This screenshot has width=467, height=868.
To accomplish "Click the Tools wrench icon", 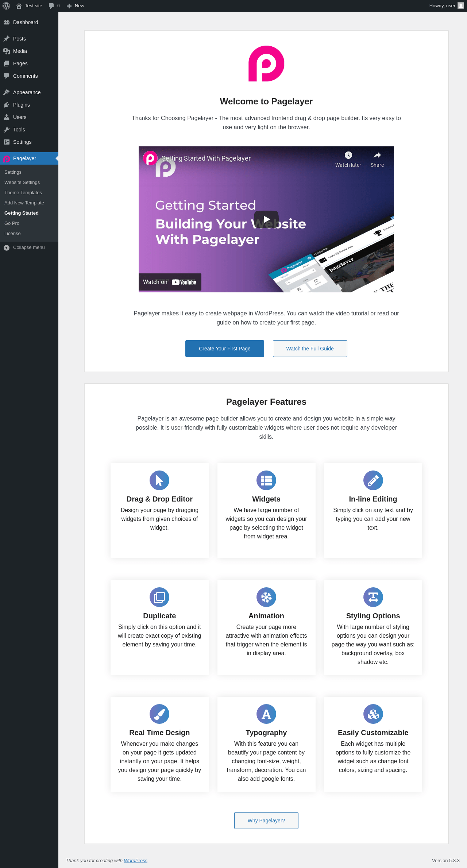I will pos(7,130).
